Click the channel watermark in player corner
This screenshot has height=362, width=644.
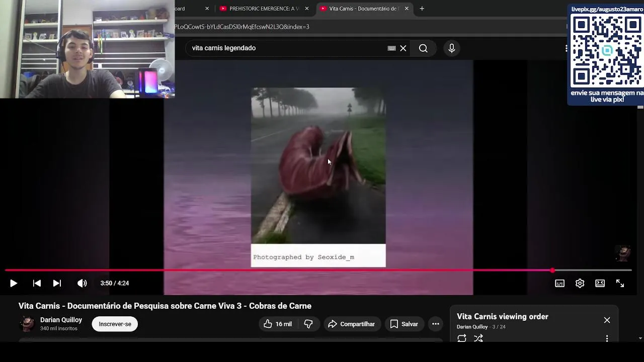tap(623, 253)
